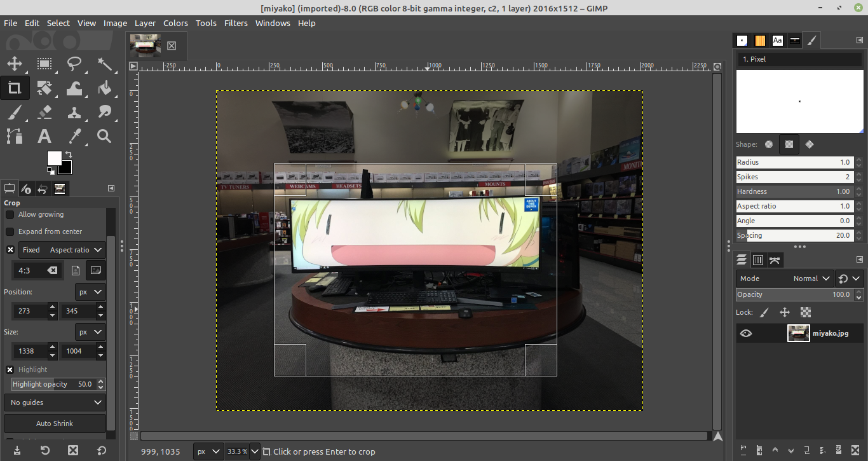The image size is (868, 461).
Task: Reset tool options to defaults
Action: pos(101,450)
